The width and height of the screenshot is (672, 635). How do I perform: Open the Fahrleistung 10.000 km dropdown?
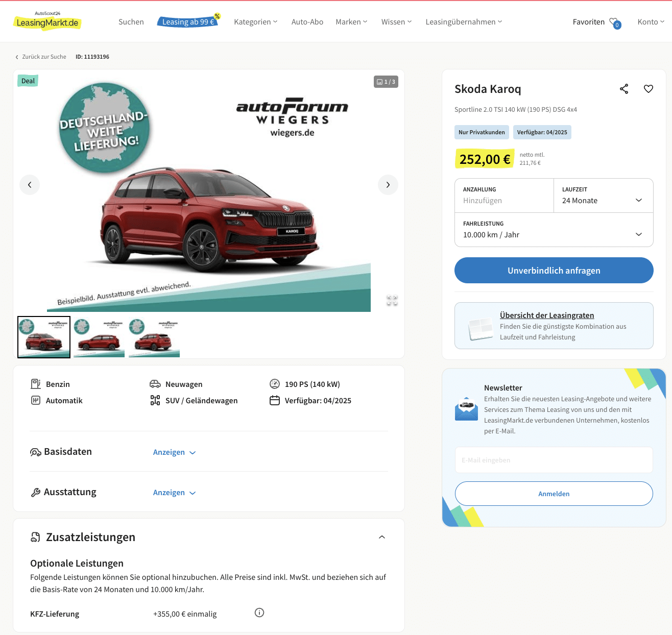554,230
